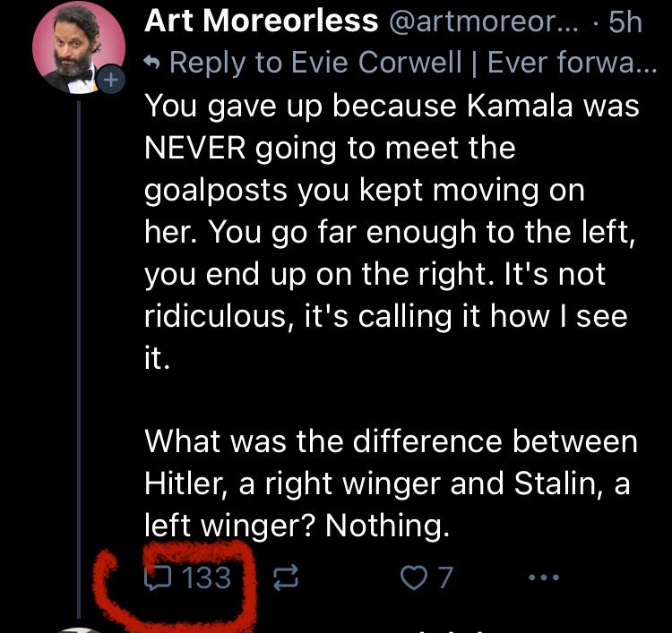Viewport: 672px width, 633px height.
Task: Click the like count of 7
Action: click(444, 578)
